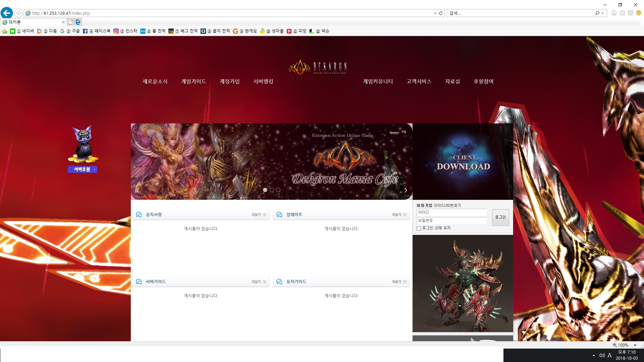Click the page refresh icon
644x362 pixels.
[x=441, y=13]
